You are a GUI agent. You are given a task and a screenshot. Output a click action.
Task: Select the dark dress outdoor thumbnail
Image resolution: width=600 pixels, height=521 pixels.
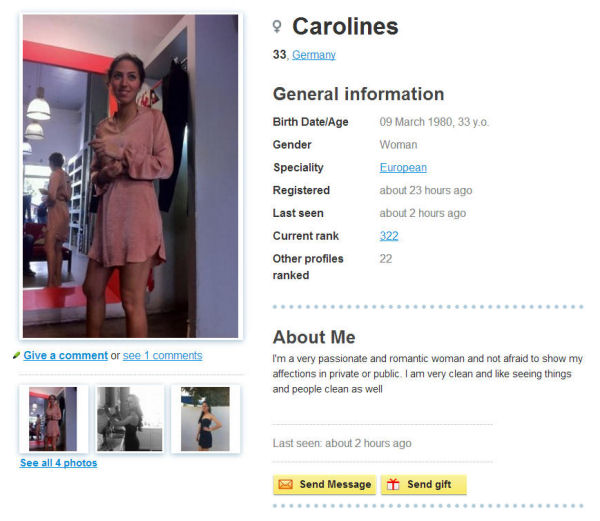tap(205, 419)
